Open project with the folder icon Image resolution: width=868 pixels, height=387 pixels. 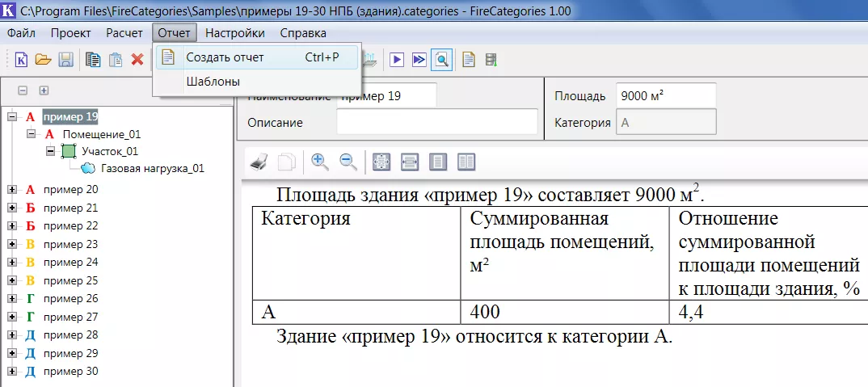click(43, 60)
